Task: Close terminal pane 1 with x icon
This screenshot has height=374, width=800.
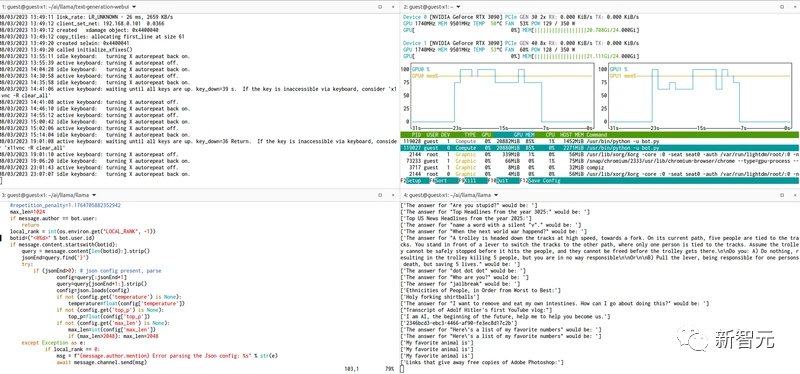Action: (393, 7)
